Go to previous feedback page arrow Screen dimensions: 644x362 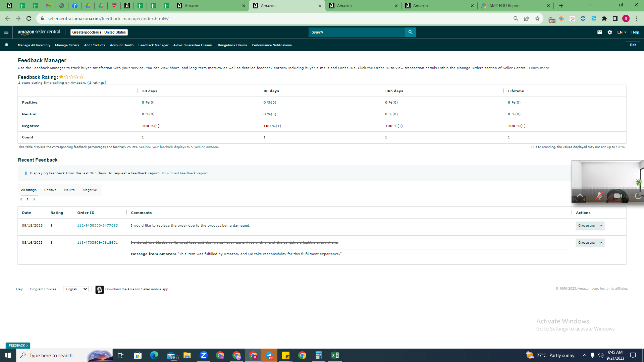21,199
